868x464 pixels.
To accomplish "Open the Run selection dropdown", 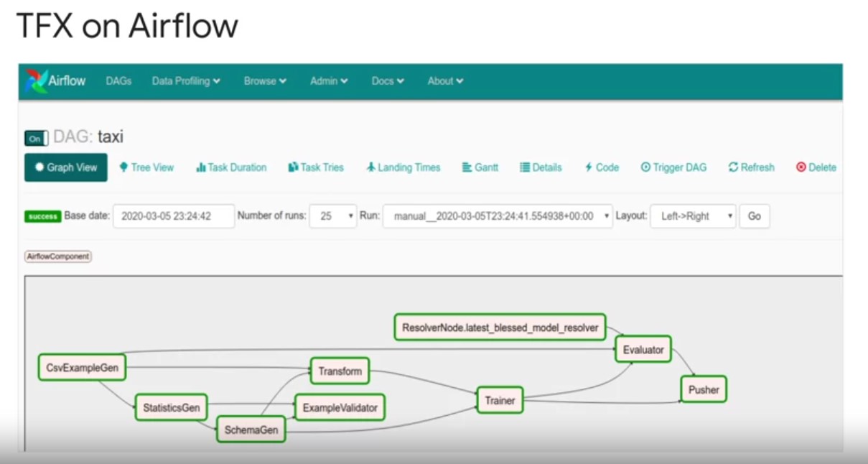I will tap(498, 216).
